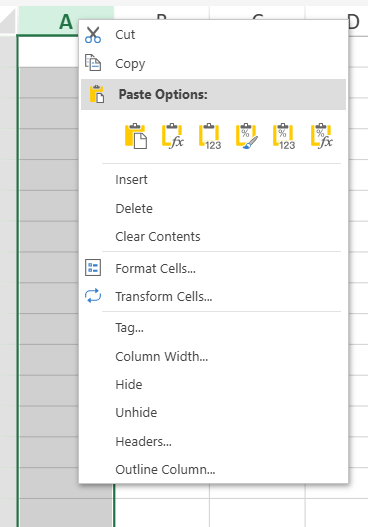Choose Outline Column... entry
Viewport: 368px width, 527px height.
[x=165, y=470]
